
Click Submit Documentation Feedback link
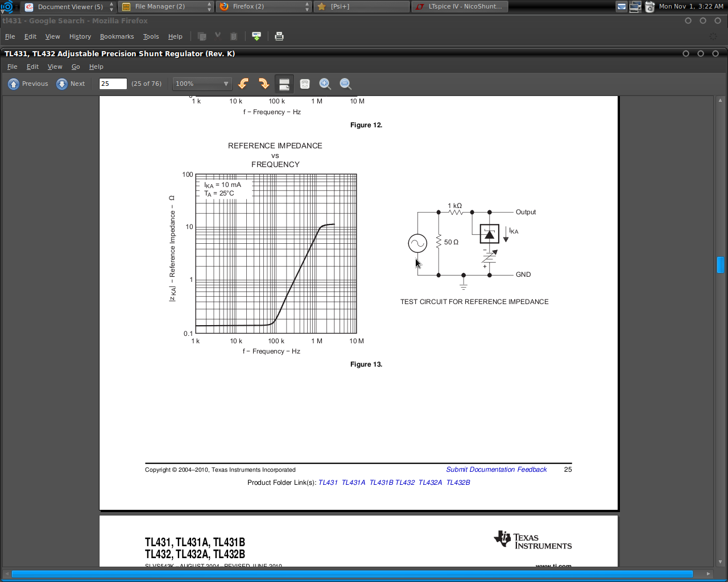coord(497,469)
